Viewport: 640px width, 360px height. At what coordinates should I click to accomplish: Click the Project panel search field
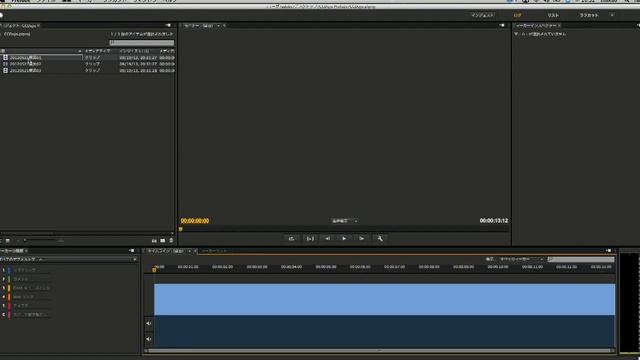(x=142, y=42)
